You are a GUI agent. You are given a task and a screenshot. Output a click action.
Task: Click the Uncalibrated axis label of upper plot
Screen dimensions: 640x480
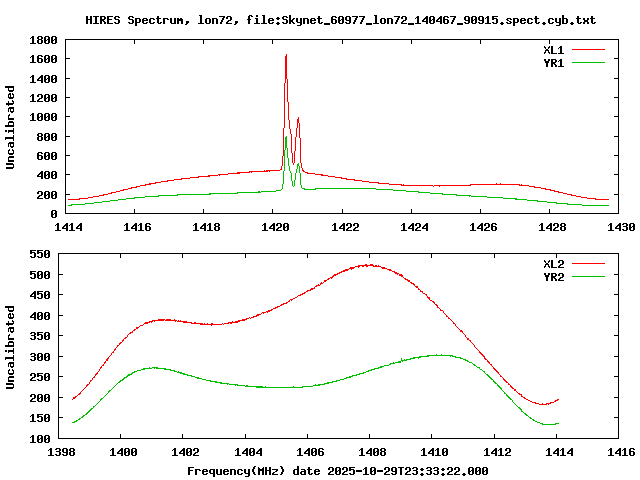pyautogui.click(x=10, y=127)
